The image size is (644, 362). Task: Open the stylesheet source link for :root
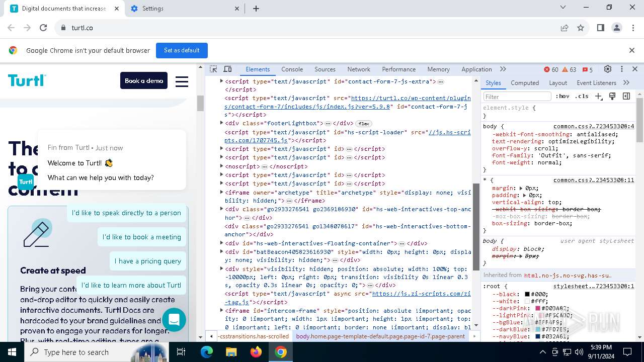(x=594, y=286)
